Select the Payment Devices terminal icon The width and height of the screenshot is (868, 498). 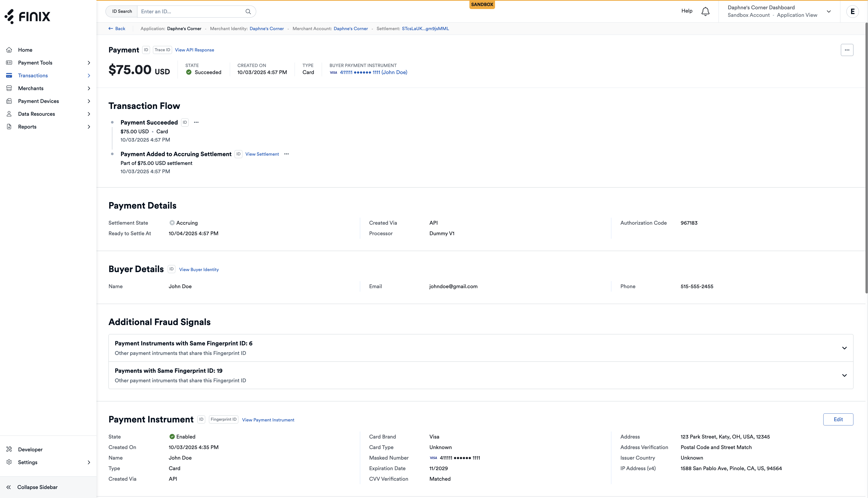coord(9,101)
